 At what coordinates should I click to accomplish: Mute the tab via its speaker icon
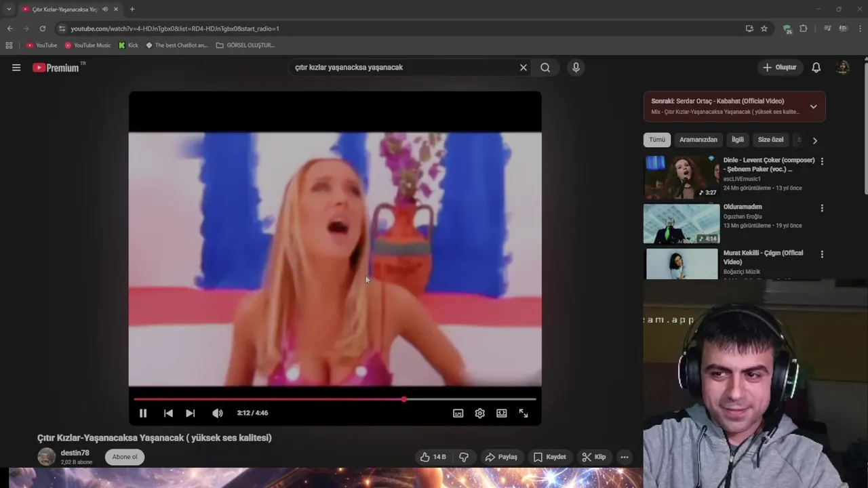(x=104, y=9)
